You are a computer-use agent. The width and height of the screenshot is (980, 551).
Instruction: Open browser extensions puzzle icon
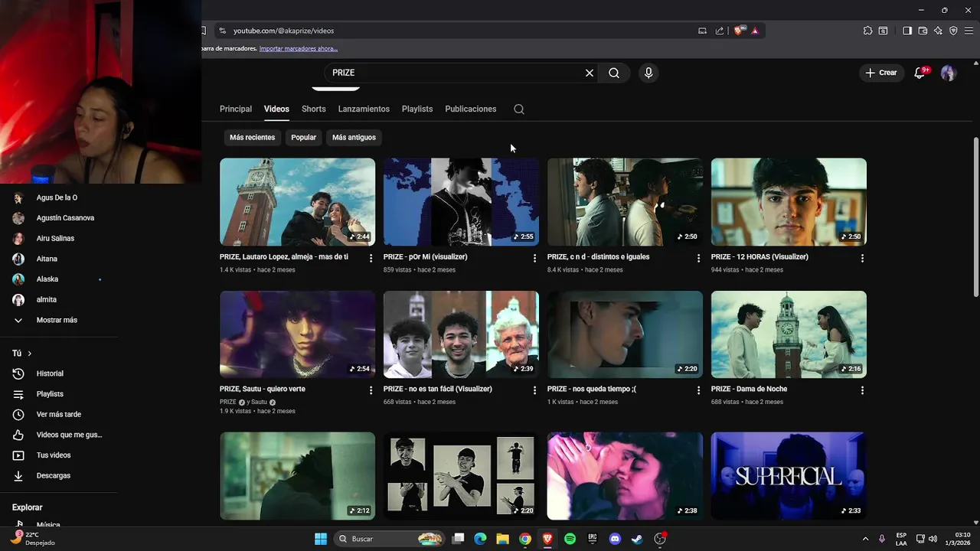867,31
